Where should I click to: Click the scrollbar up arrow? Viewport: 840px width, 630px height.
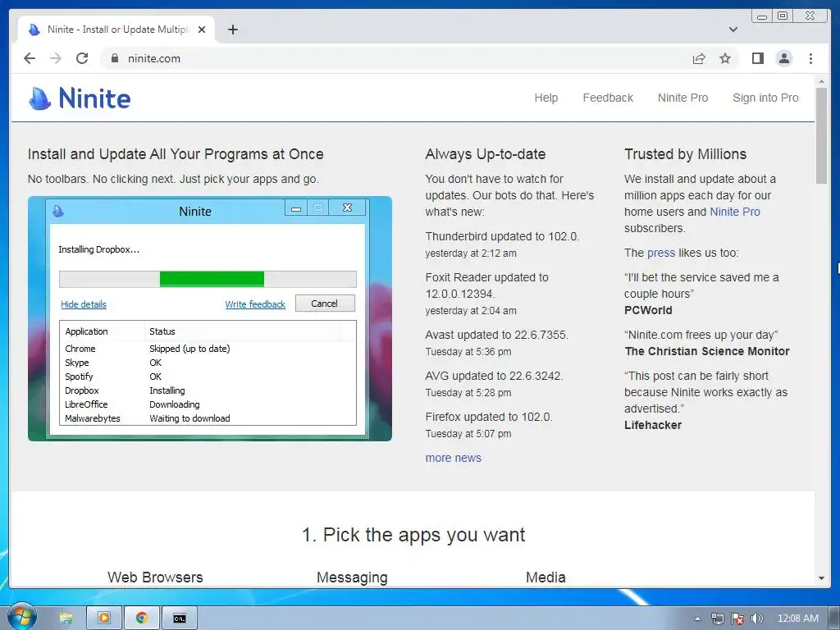(821, 81)
